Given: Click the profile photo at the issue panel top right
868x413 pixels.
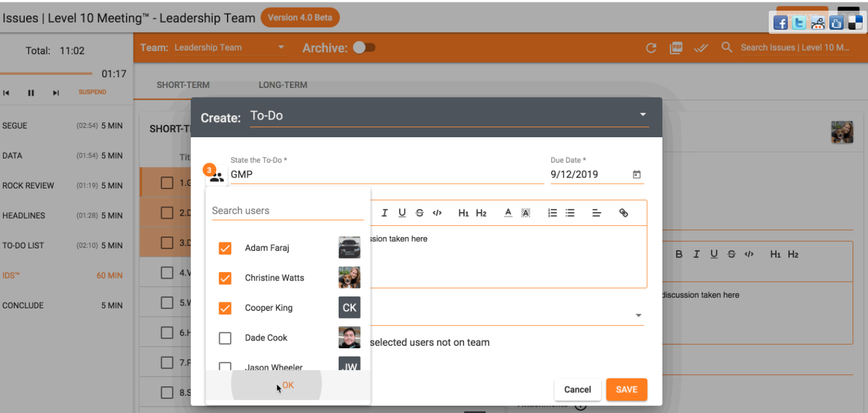Looking at the screenshot, I should [842, 133].
